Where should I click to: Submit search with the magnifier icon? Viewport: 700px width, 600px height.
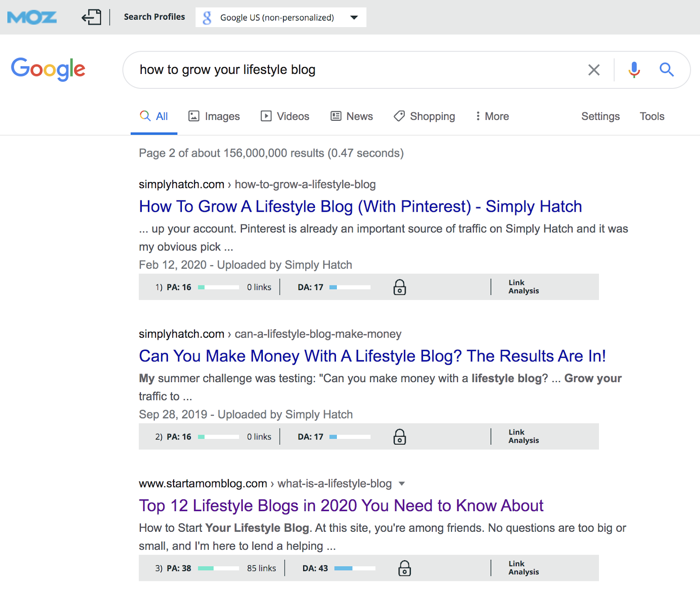point(666,70)
